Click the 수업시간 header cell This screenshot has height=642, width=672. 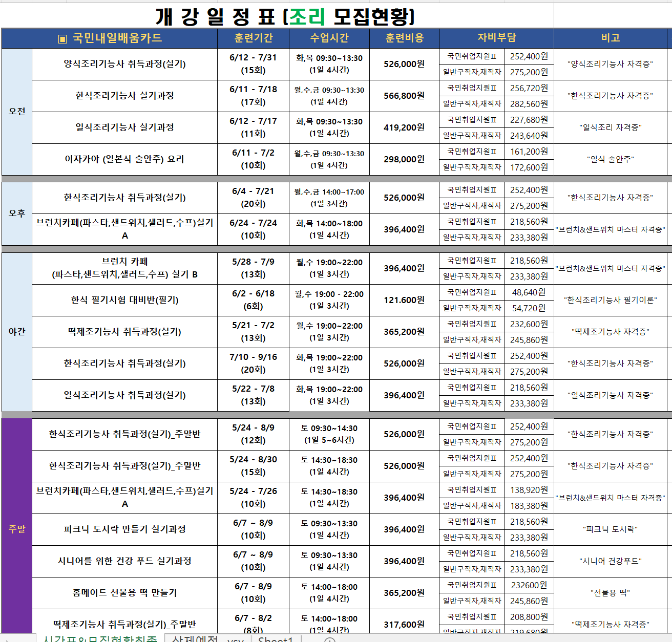[329, 38]
